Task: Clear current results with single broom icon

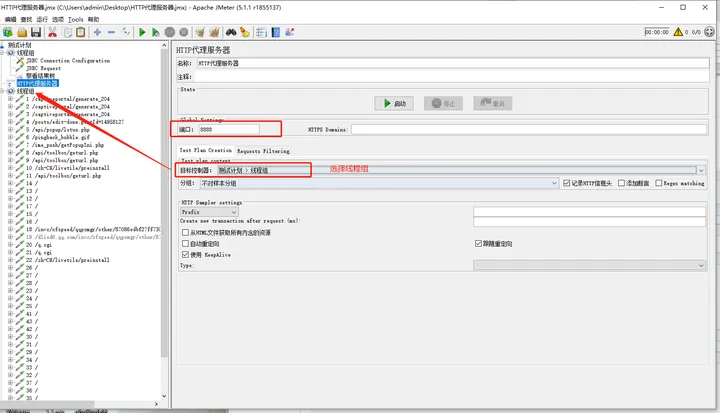Action: 200,32
